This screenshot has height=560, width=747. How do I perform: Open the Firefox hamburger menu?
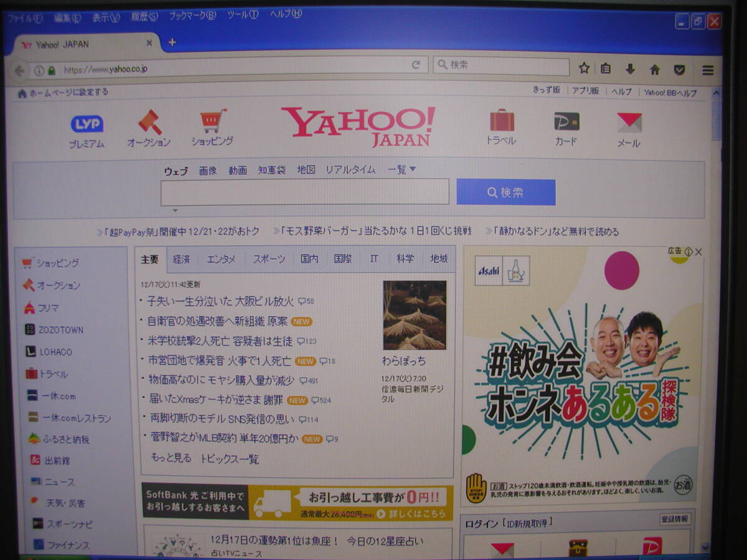tap(708, 70)
